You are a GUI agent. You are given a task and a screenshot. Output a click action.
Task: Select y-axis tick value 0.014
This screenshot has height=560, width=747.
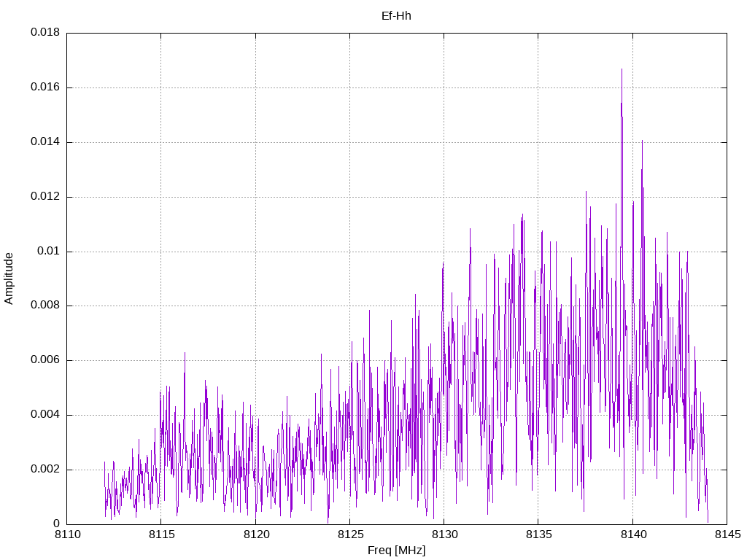pos(45,142)
